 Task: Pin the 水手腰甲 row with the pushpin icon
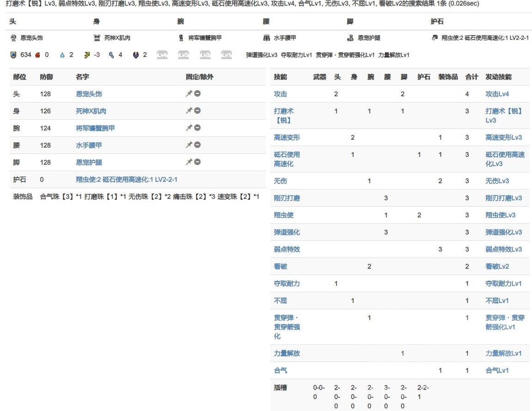pos(189,145)
